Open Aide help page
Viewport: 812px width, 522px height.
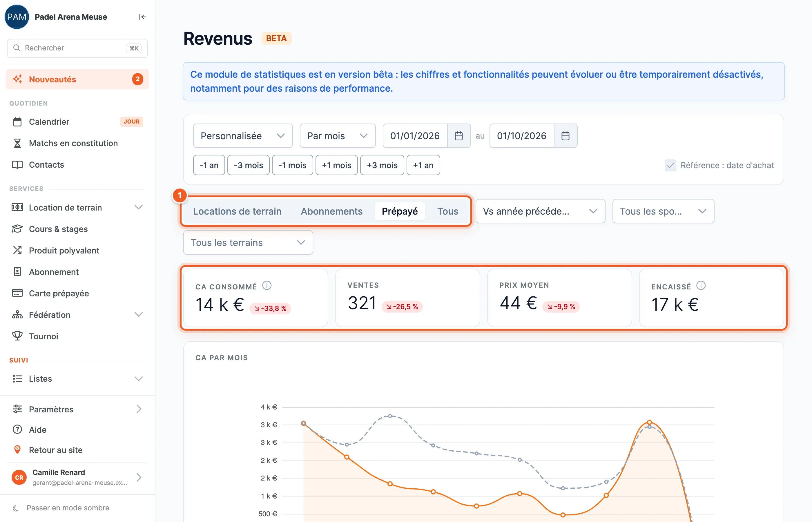77,429
